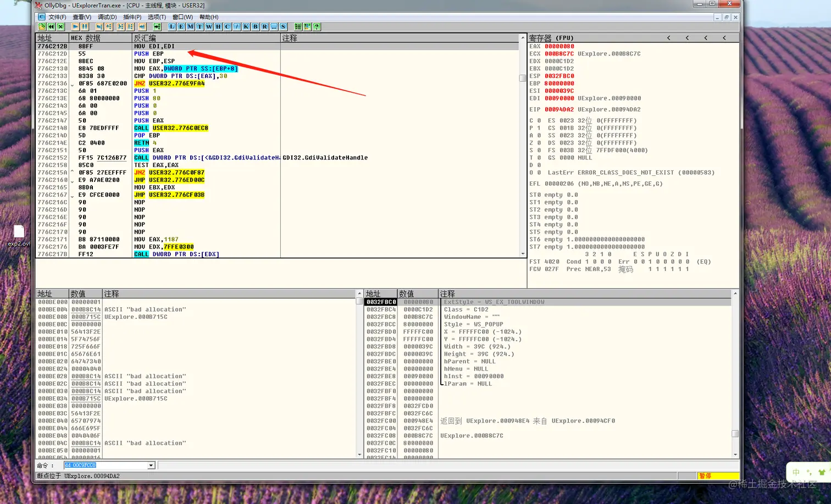Show Call stack using K button
The width and height of the screenshot is (831, 504).
[246, 26]
